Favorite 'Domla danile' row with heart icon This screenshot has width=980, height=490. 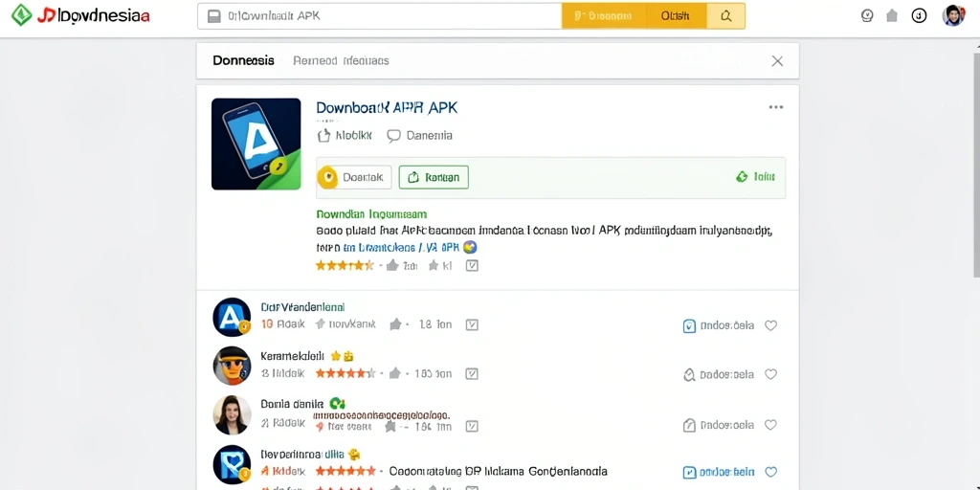point(771,425)
